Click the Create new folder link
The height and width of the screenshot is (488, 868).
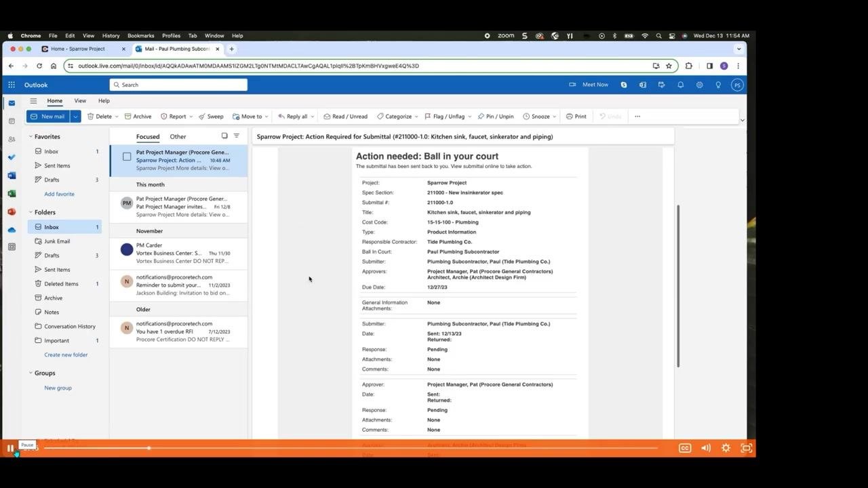tap(66, 355)
